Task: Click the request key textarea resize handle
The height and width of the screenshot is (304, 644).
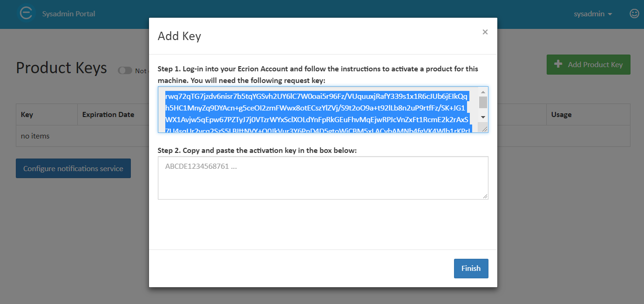Action: [x=484, y=129]
